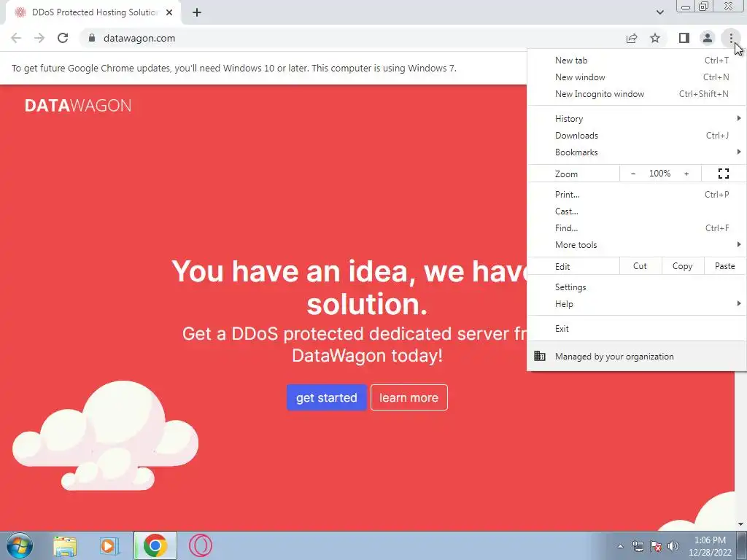Choose Print... in the menu
Viewport: 747px width, 560px height.
point(636,194)
